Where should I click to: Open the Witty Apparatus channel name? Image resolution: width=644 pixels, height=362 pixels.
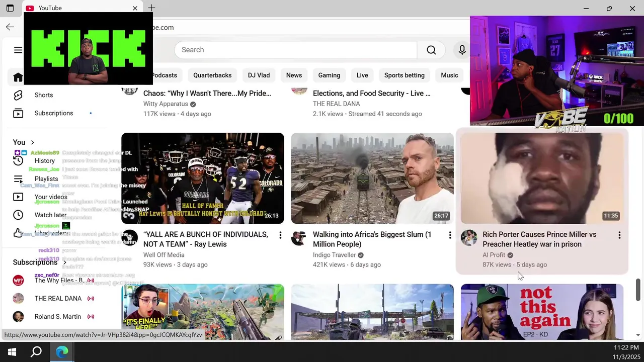166,104
